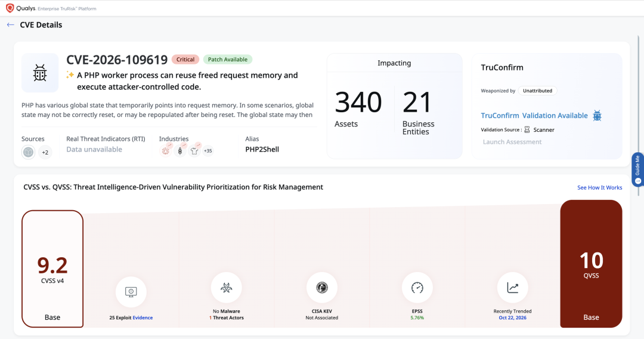The width and height of the screenshot is (644, 339).
Task: Open the first source icon under Sources
Action: pos(29,152)
